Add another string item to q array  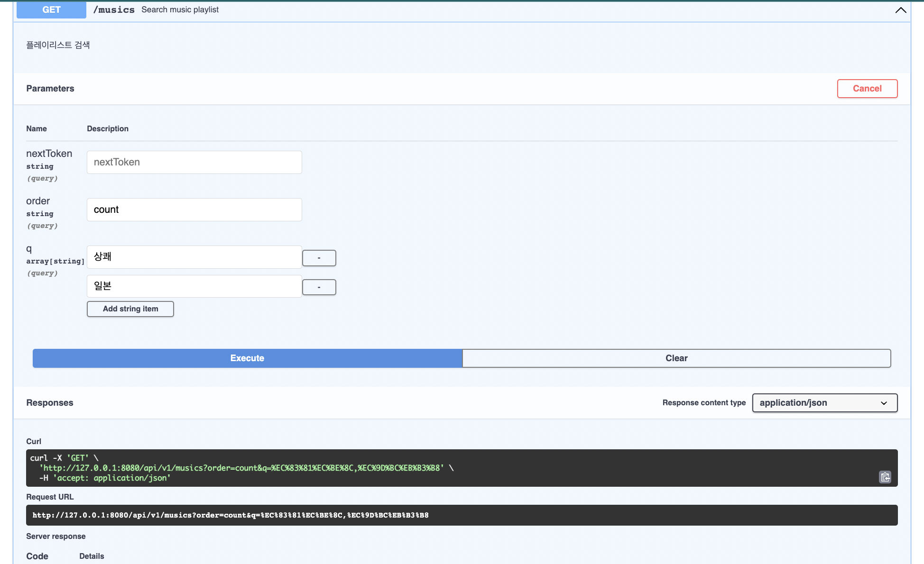(130, 309)
